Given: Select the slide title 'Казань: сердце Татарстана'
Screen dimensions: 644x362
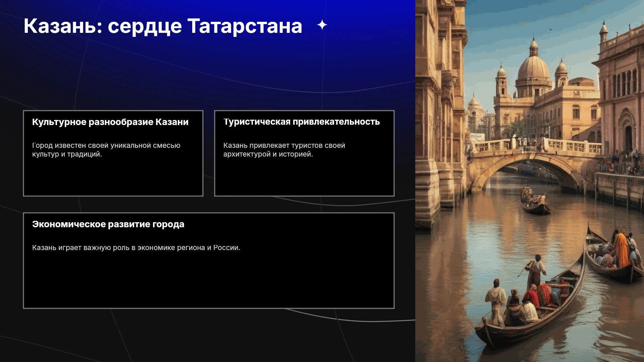Looking at the screenshot, I should tap(163, 26).
